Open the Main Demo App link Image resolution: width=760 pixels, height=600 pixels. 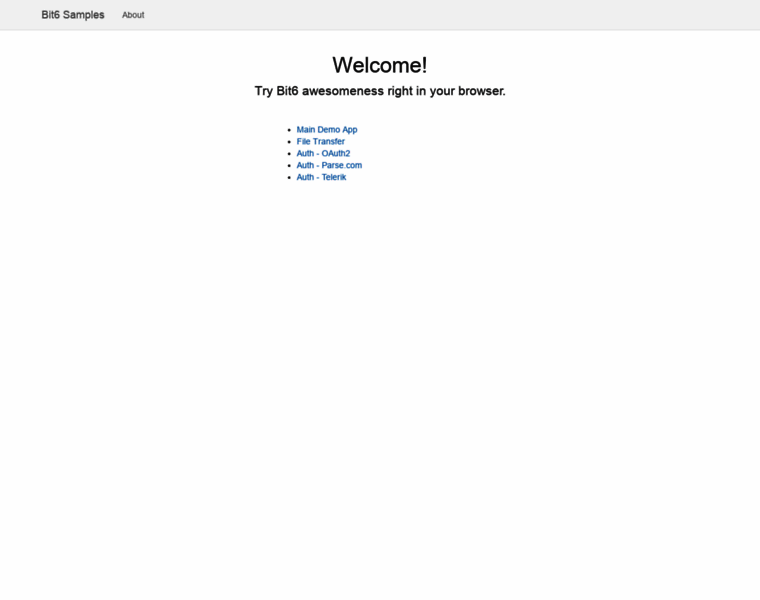pos(327,129)
